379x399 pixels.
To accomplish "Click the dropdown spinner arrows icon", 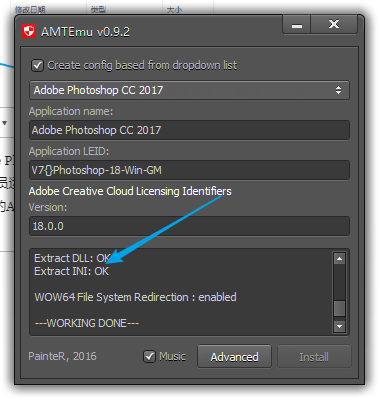I will coord(338,90).
